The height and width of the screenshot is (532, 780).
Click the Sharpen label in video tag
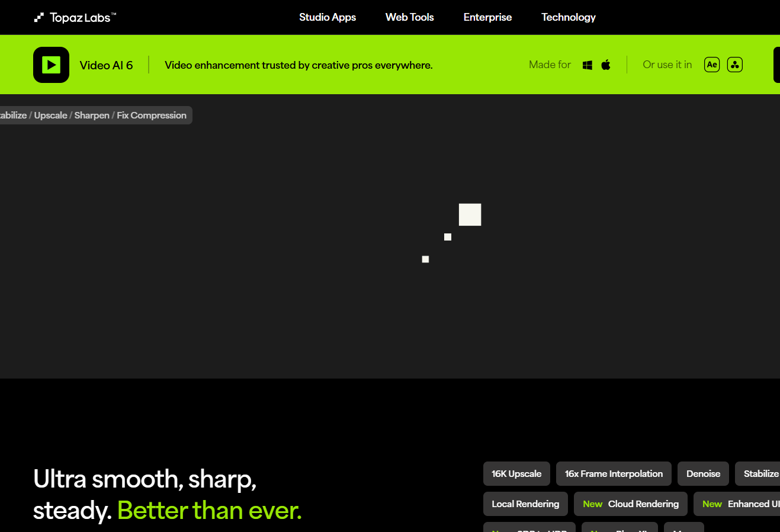[92, 115]
